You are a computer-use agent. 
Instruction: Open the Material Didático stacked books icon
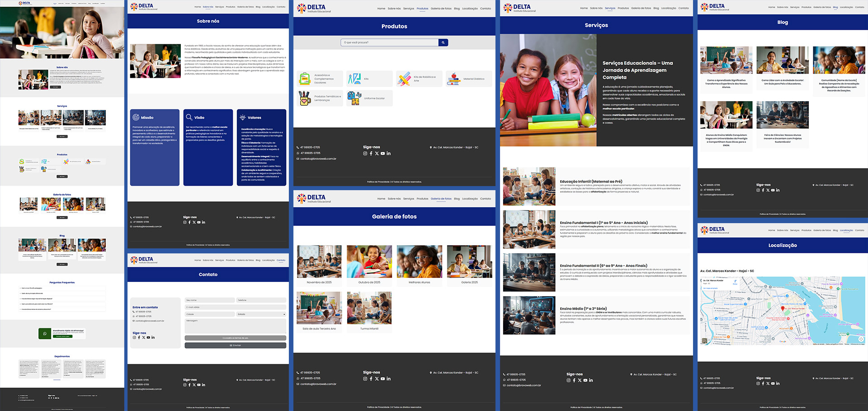[453, 79]
